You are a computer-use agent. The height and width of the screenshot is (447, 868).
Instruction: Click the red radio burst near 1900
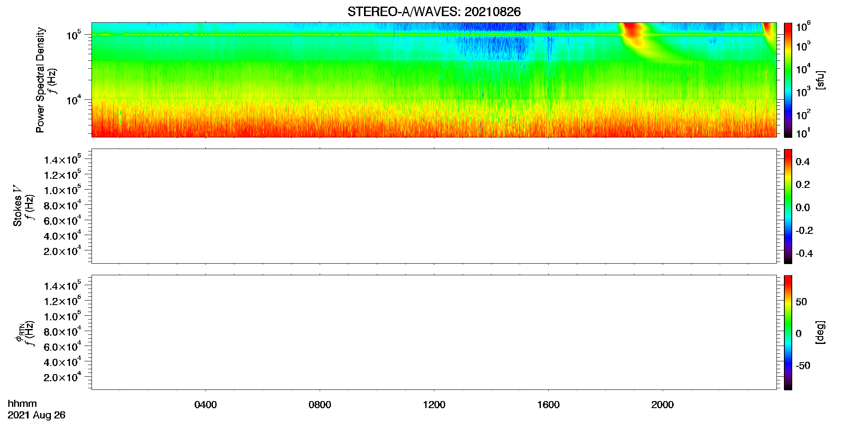(x=632, y=32)
